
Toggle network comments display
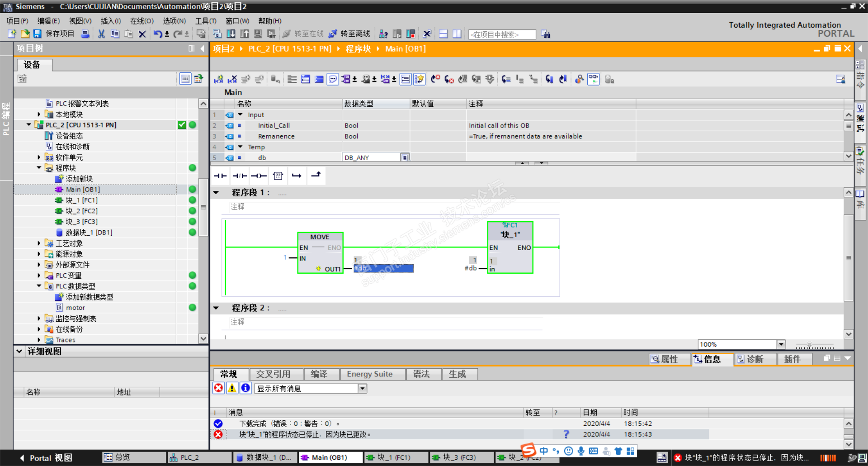pos(406,79)
